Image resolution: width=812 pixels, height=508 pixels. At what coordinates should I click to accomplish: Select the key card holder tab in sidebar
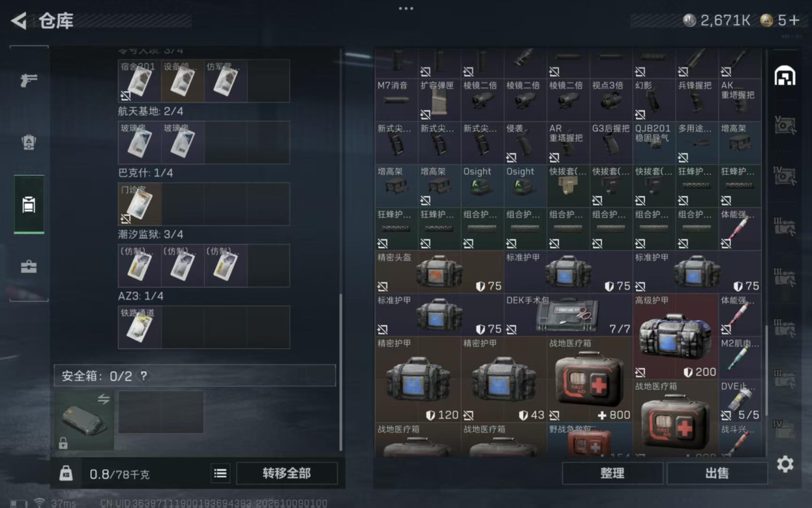29,205
